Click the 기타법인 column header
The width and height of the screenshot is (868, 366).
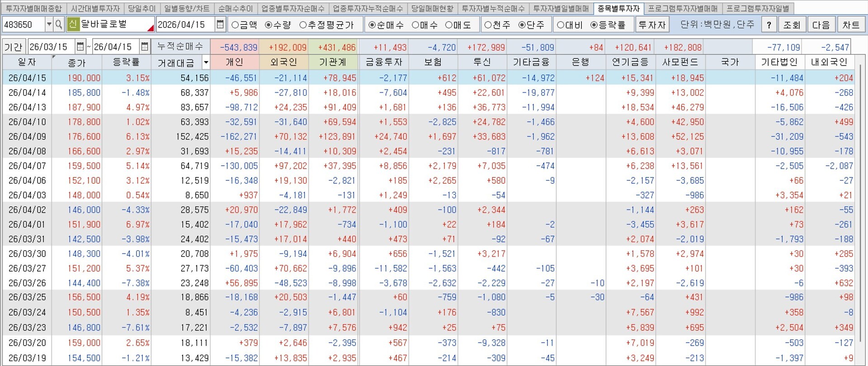tap(779, 62)
